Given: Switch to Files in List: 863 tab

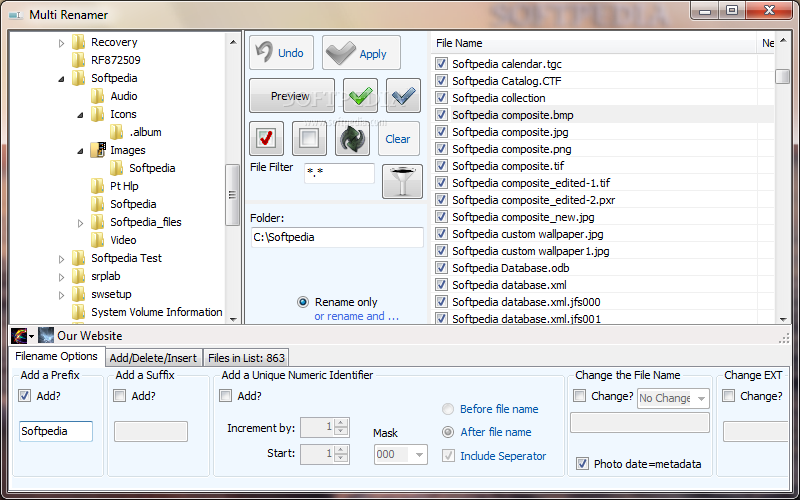Looking at the screenshot, I should (246, 358).
